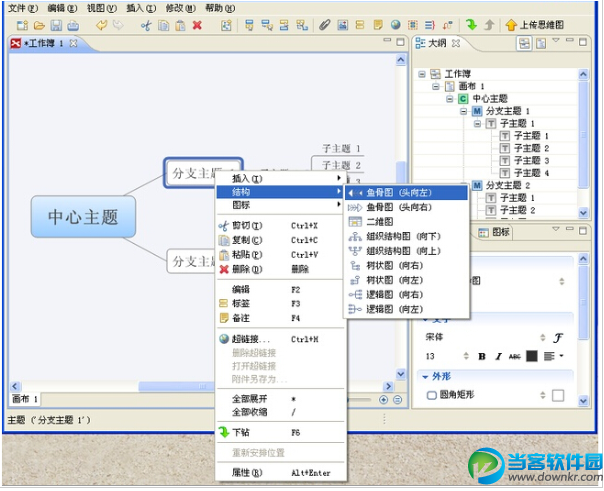Click the 中心主题 node on canvas
The image size is (604, 491).
click(83, 216)
